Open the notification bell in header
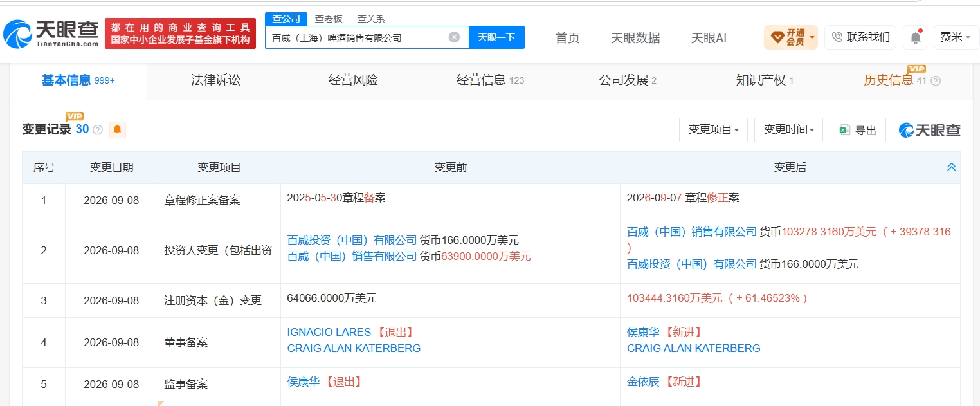980x406 pixels. pos(915,37)
